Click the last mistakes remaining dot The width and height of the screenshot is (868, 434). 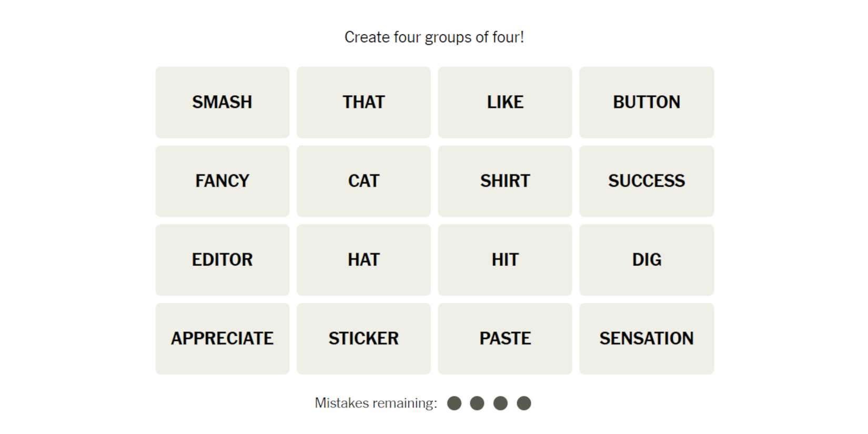524,403
